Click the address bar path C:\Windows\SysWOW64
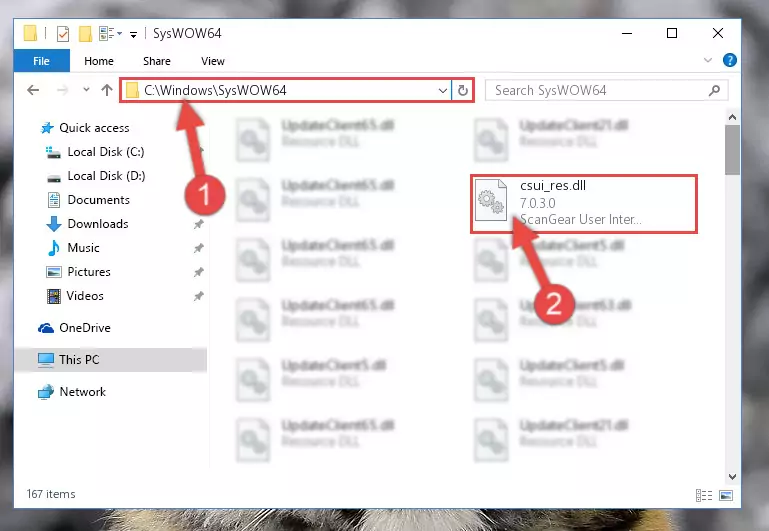The height and width of the screenshot is (531, 769). (215, 90)
